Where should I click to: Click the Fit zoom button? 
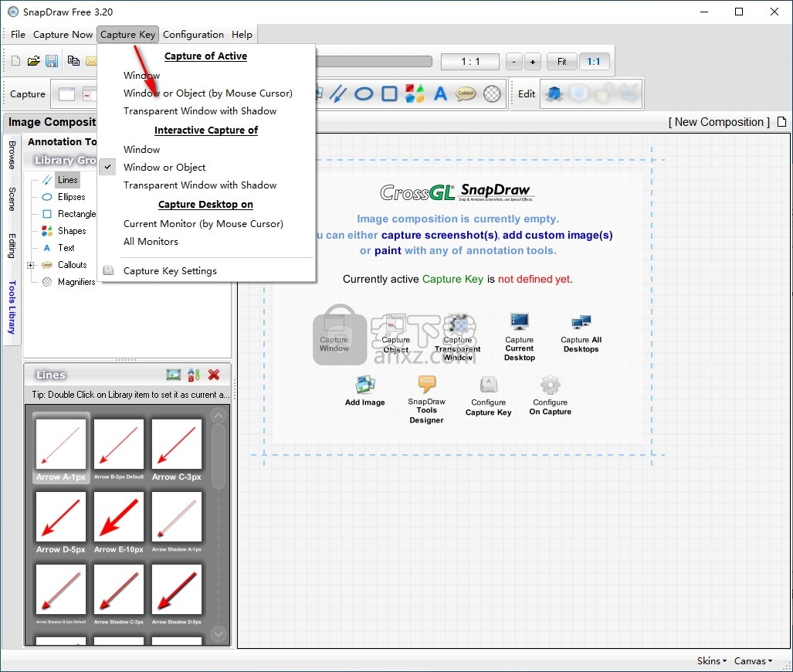click(x=562, y=62)
